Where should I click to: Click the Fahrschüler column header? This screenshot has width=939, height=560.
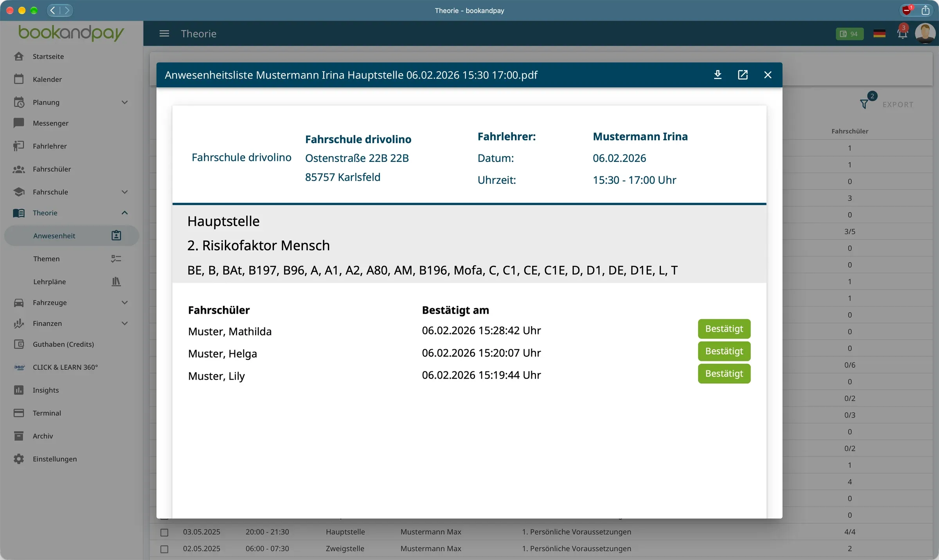[850, 131]
